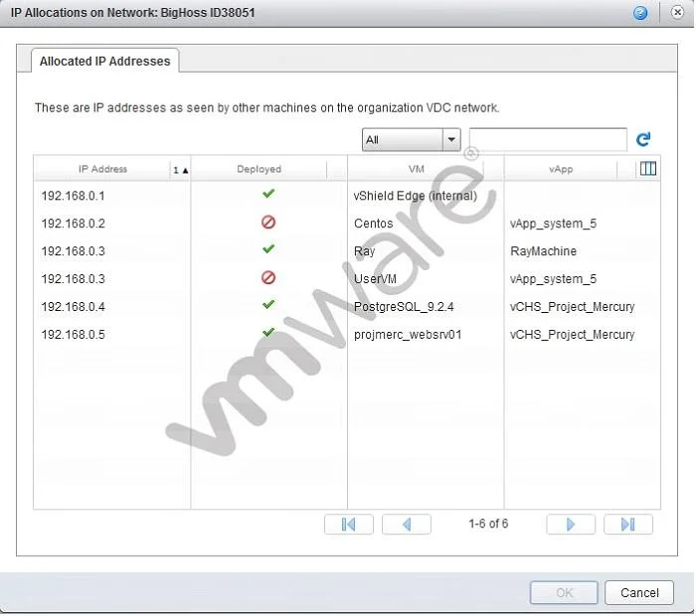The width and height of the screenshot is (696, 616).
Task: Click the RayMachine vApp cell
Action: point(543,251)
